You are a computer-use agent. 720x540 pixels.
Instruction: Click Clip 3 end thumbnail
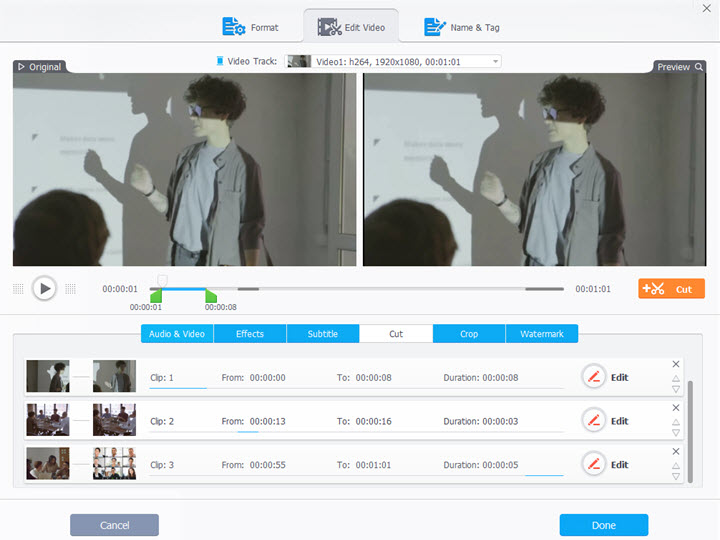[114, 463]
